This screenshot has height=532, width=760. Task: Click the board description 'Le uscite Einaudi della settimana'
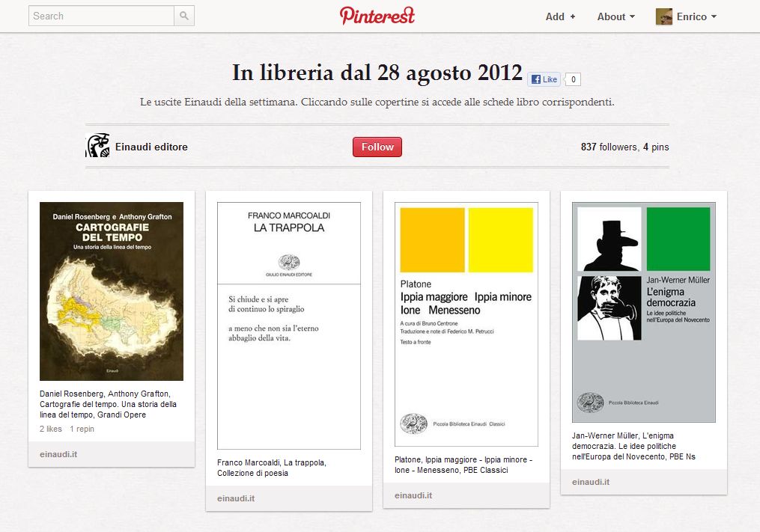point(377,103)
